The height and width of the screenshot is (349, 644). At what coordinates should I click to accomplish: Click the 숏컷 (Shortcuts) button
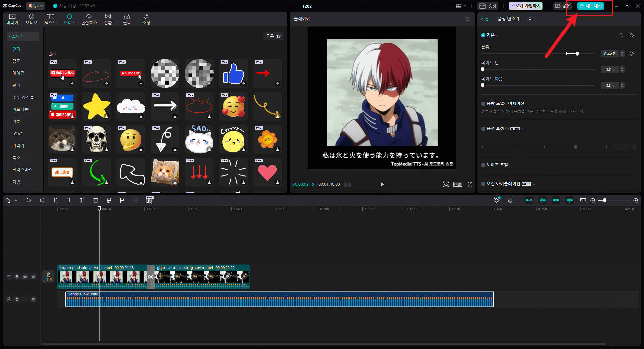(487, 6)
